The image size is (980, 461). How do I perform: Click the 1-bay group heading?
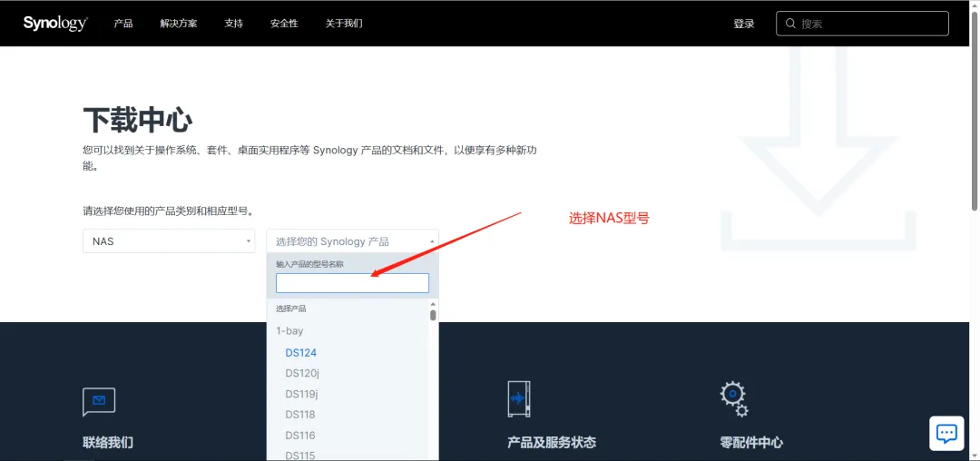(x=289, y=331)
